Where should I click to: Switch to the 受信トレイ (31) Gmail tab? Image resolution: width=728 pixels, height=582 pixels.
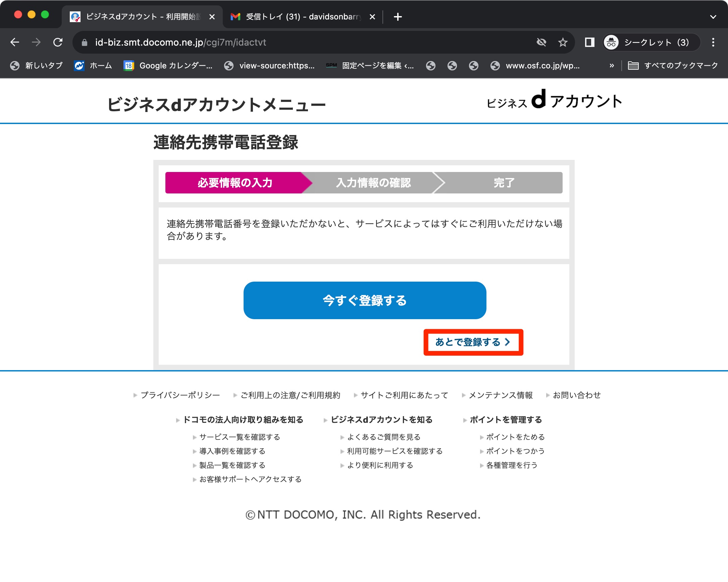[x=303, y=16]
